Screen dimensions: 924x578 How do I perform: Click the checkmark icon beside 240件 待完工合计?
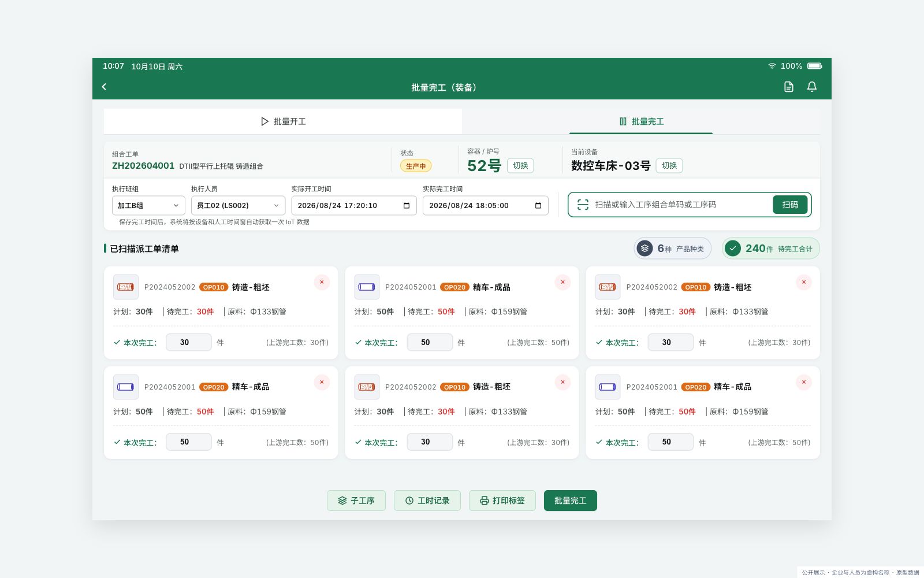point(732,249)
